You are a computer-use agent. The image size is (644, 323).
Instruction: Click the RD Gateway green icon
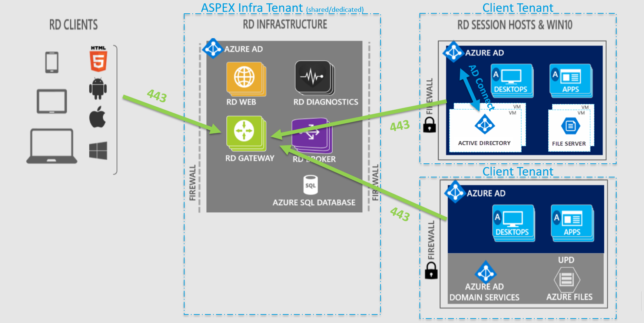pyautogui.click(x=246, y=133)
